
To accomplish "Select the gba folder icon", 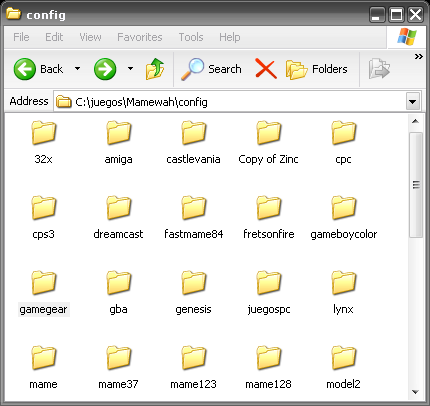I will (x=119, y=283).
